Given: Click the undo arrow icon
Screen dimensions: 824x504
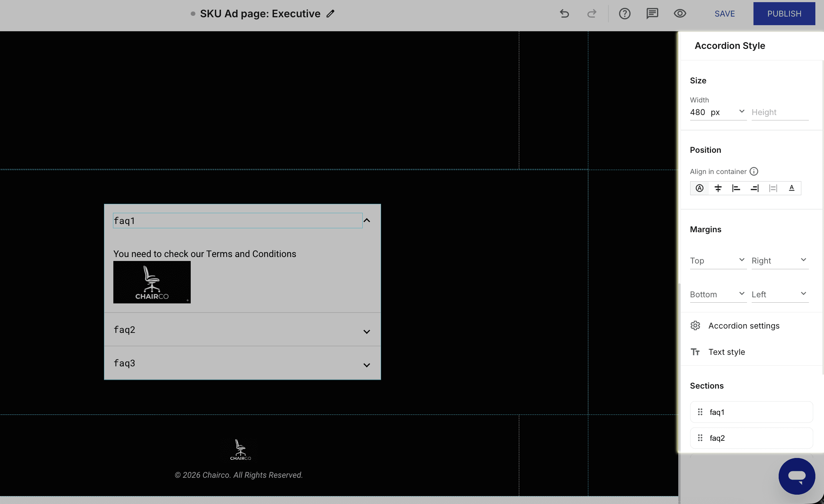Looking at the screenshot, I should tap(564, 14).
